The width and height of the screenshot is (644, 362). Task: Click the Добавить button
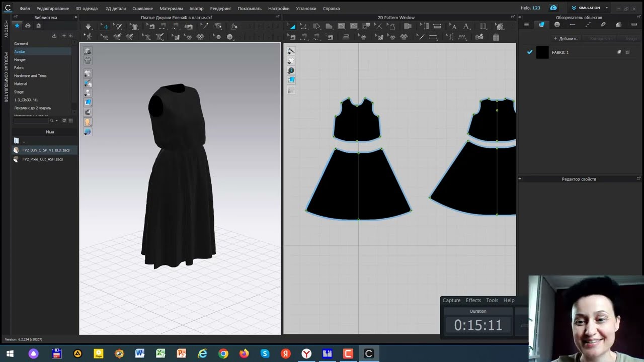tap(566, 39)
